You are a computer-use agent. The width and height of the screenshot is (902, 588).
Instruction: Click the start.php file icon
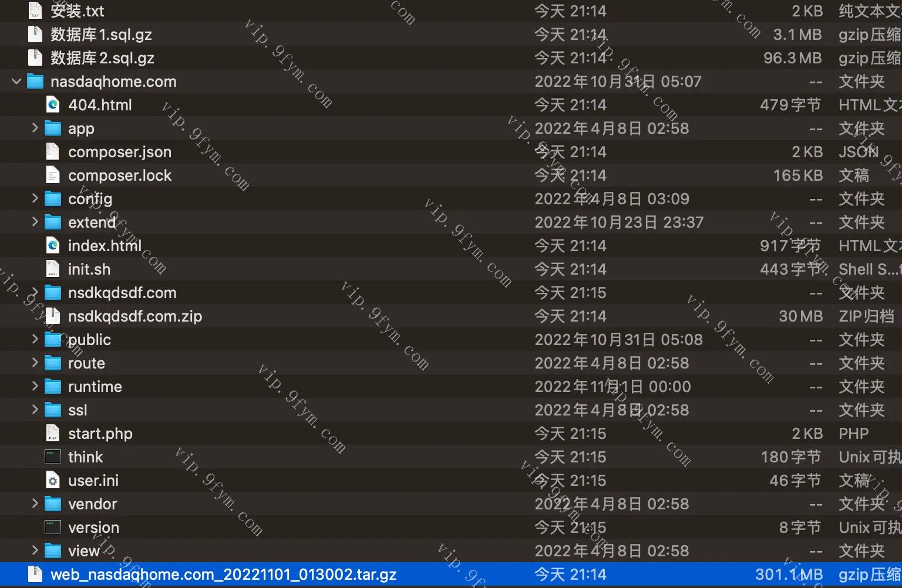click(53, 434)
